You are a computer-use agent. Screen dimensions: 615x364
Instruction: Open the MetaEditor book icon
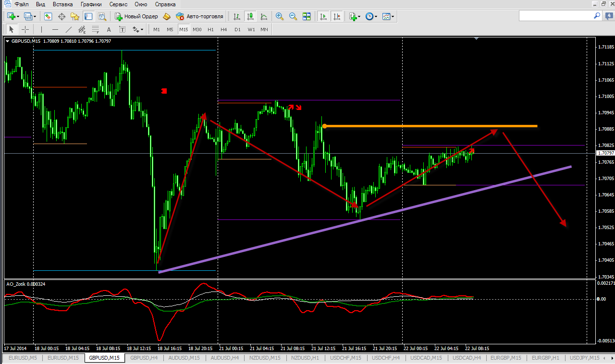tap(167, 16)
